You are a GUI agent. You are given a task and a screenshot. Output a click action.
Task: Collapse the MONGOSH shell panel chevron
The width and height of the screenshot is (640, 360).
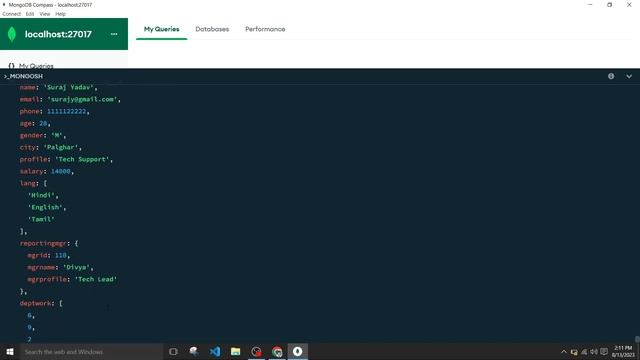pos(629,76)
